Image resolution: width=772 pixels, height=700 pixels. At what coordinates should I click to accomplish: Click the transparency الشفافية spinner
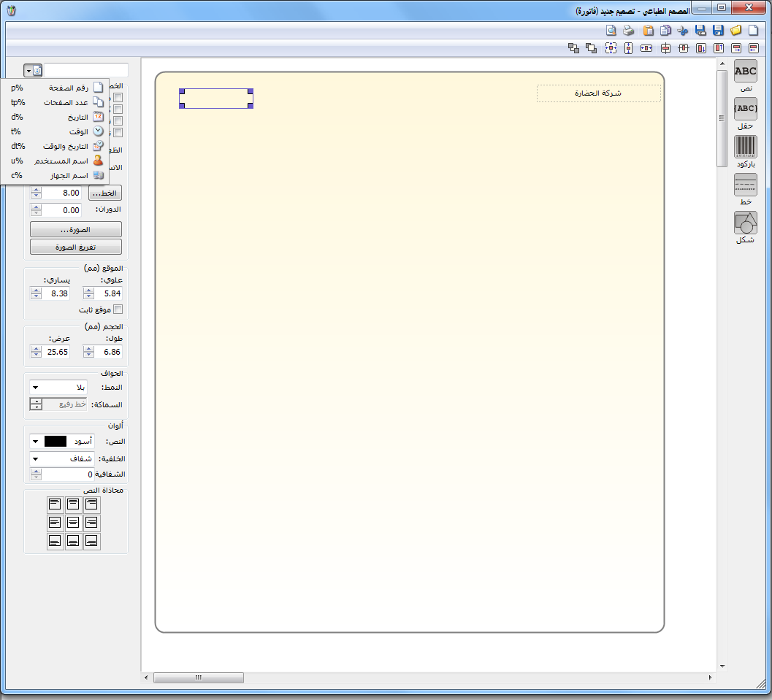click(x=36, y=474)
